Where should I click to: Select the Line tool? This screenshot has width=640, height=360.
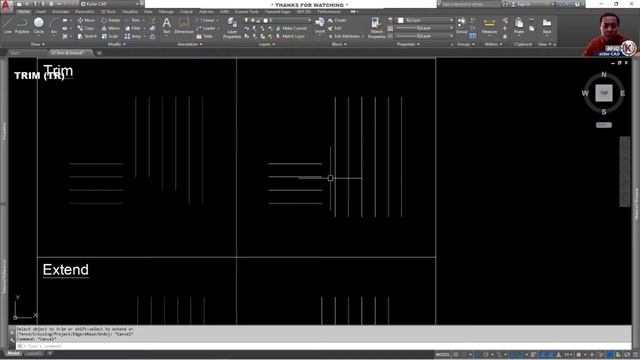pos(8,25)
